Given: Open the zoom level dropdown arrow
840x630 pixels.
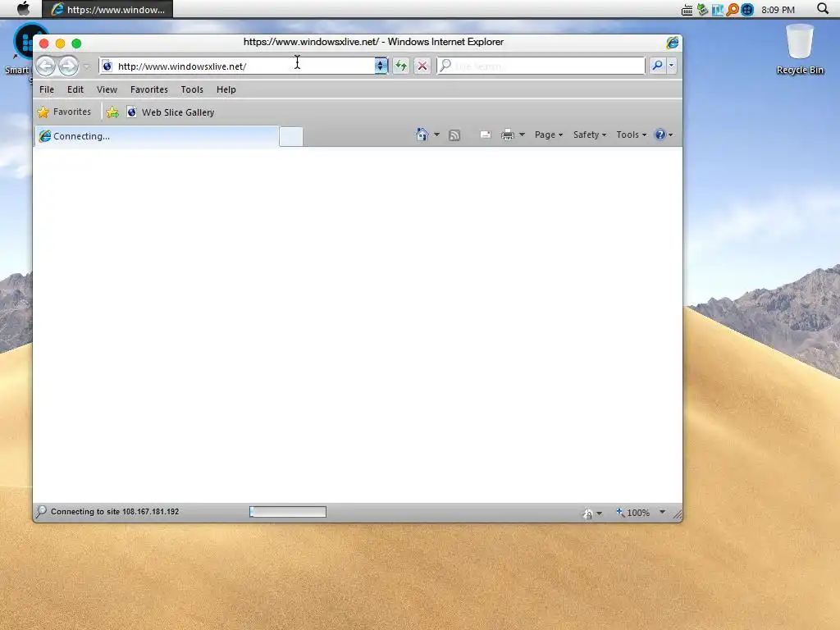Looking at the screenshot, I should pos(662,512).
